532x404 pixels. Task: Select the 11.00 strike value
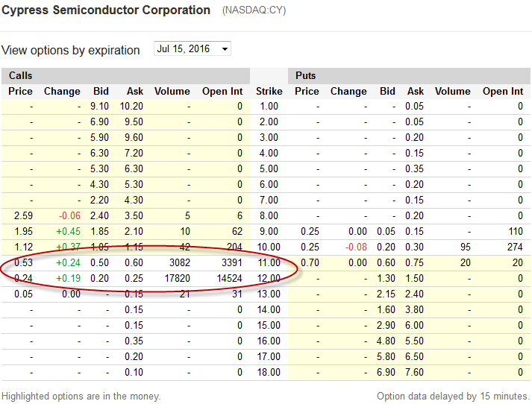pyautogui.click(x=269, y=262)
